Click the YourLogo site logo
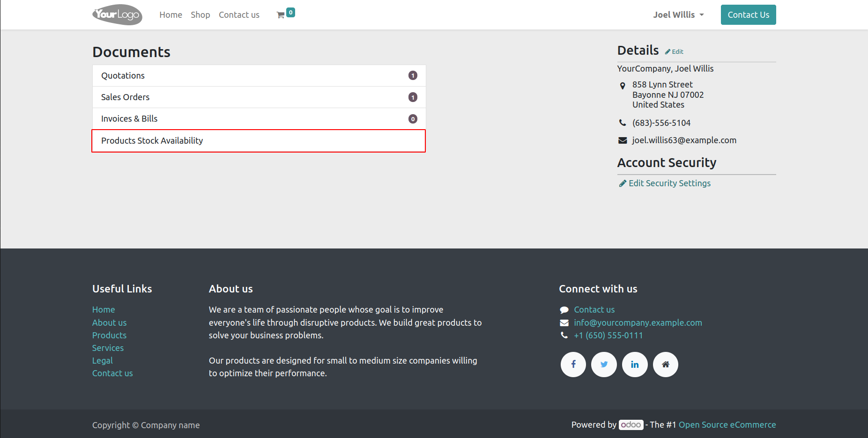 click(x=117, y=15)
